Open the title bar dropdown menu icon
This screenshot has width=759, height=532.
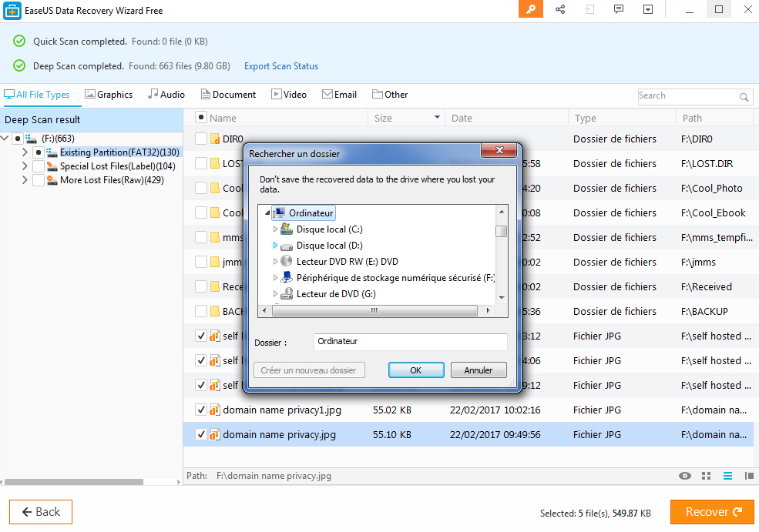(x=648, y=9)
